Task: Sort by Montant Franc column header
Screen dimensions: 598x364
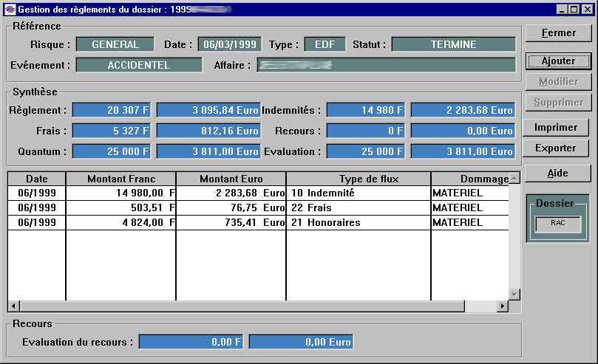Action: tap(120, 179)
